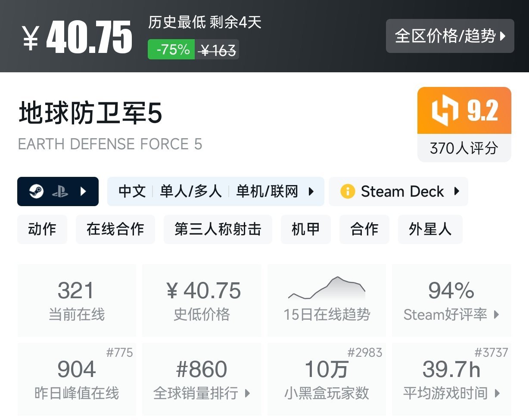The image size is (529, 420).
Task: Select the 外星人 tag
Action: pos(429,229)
